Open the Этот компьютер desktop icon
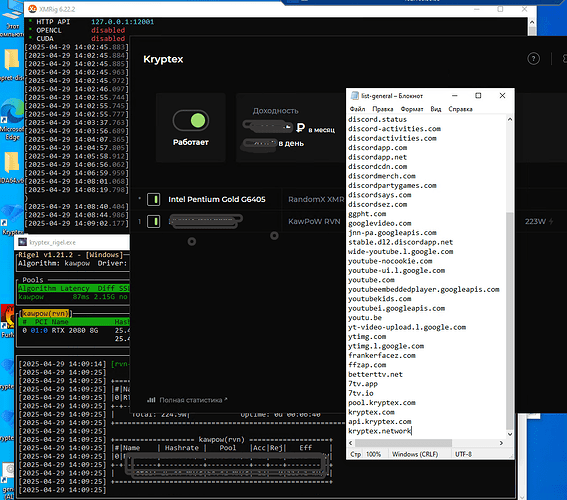 tap(12, 18)
